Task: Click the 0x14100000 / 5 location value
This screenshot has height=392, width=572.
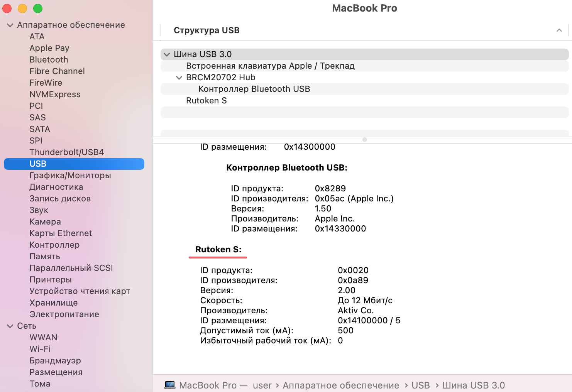Action: pyautogui.click(x=369, y=321)
